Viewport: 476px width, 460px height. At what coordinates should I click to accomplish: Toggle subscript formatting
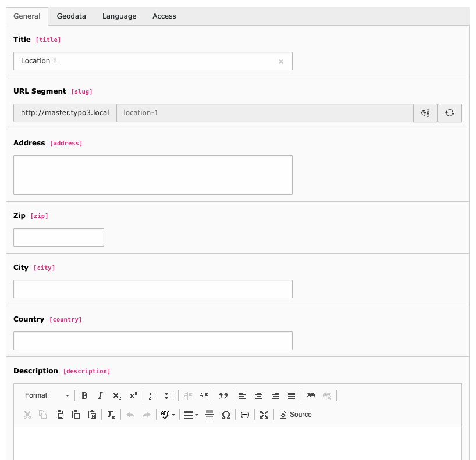click(117, 395)
